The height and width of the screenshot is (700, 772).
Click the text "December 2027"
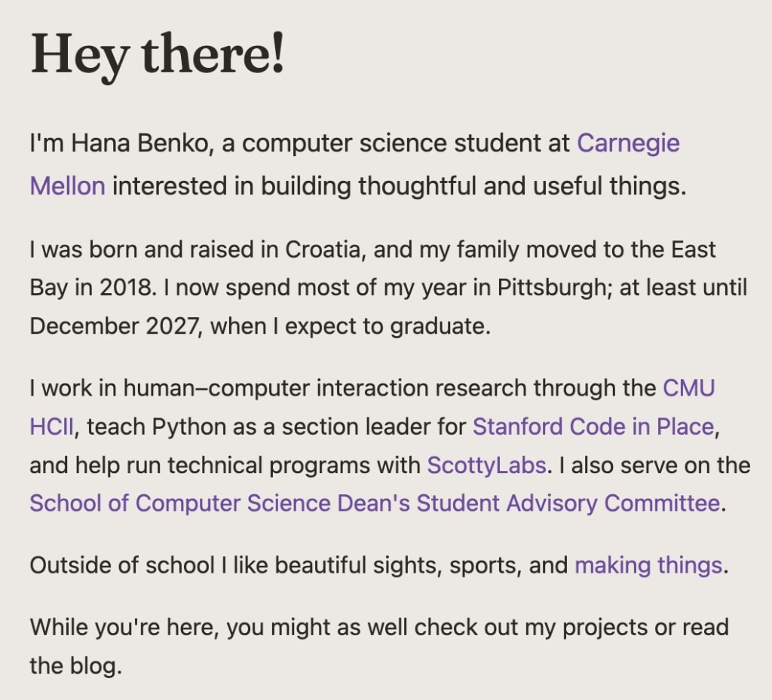coord(116,328)
